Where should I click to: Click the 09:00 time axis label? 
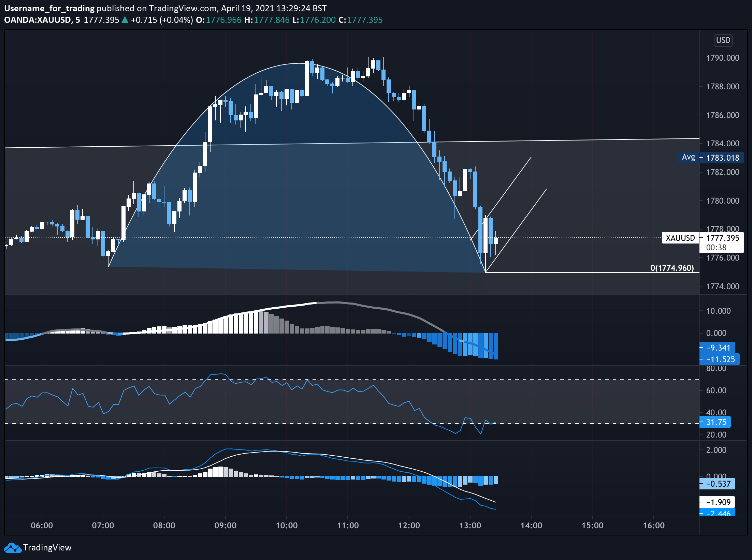point(225,526)
